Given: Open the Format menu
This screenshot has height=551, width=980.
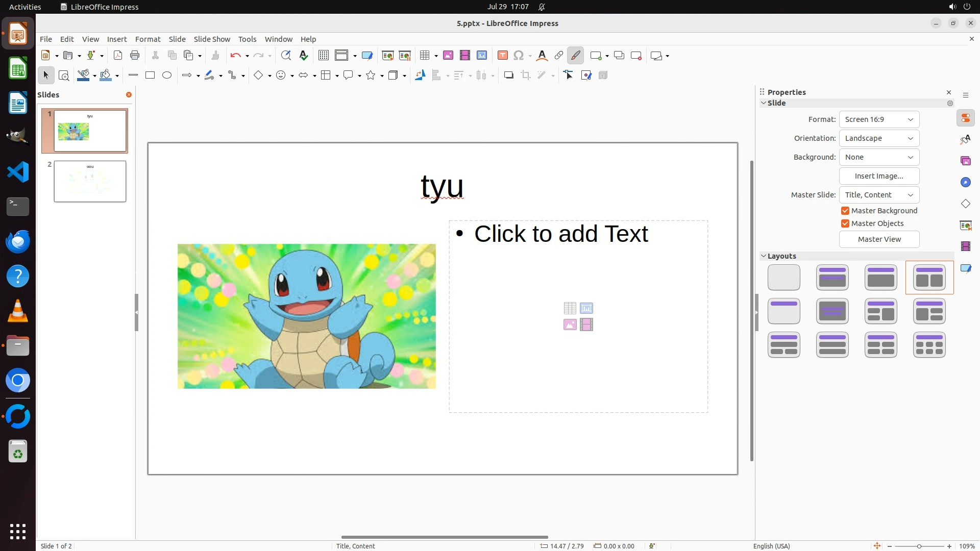Looking at the screenshot, I should point(148,39).
